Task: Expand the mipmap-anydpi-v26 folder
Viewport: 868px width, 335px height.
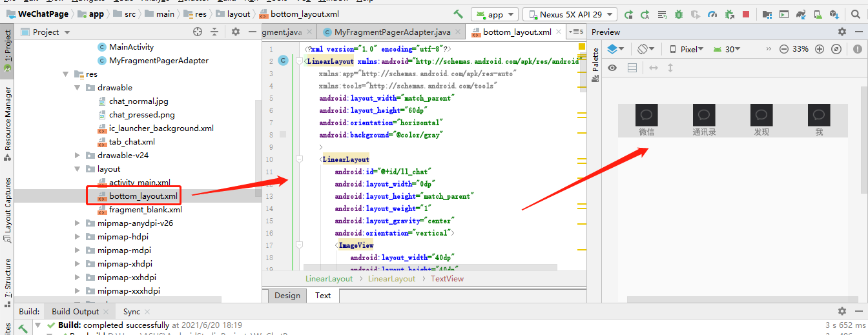Action: (77, 223)
